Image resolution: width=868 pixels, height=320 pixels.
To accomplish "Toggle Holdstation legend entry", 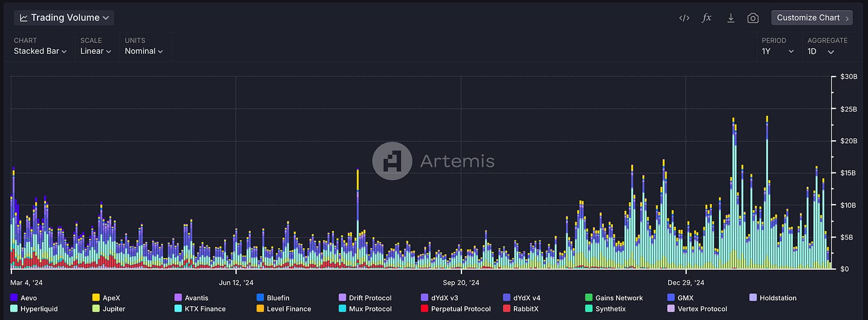I will [773, 298].
